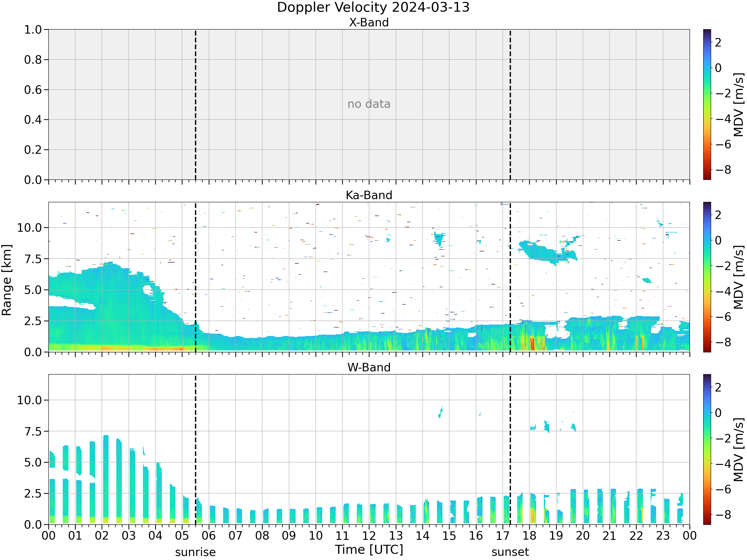Click the 'no data' text in X-Band panel
This screenshot has height=560, width=747.
pyautogui.click(x=369, y=104)
